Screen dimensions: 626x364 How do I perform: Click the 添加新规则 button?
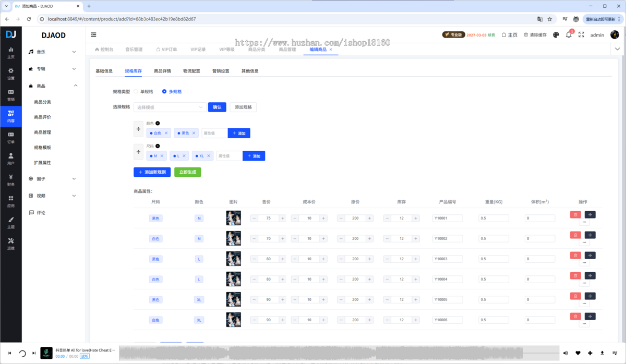[152, 172]
